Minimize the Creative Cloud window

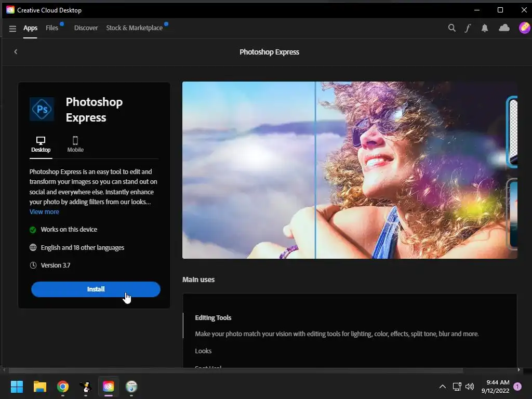click(x=477, y=10)
